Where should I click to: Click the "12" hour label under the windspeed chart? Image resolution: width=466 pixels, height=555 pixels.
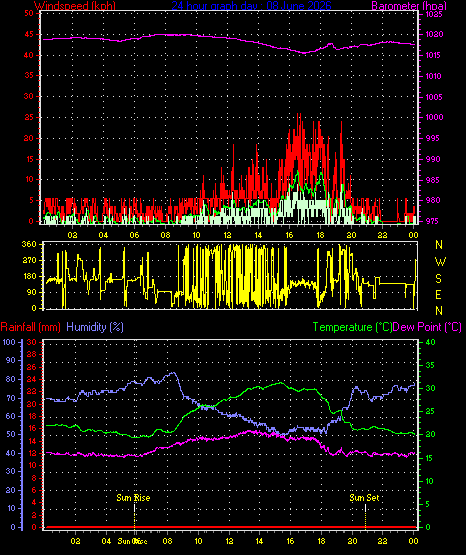point(227,235)
